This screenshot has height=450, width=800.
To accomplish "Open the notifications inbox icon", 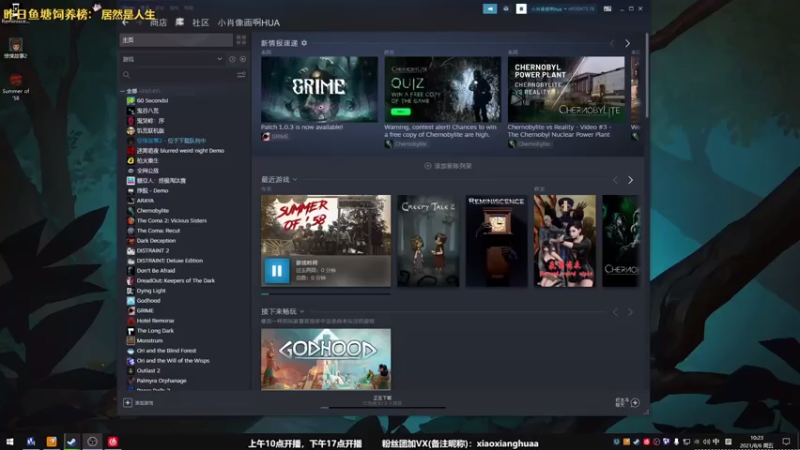I will [x=506, y=9].
